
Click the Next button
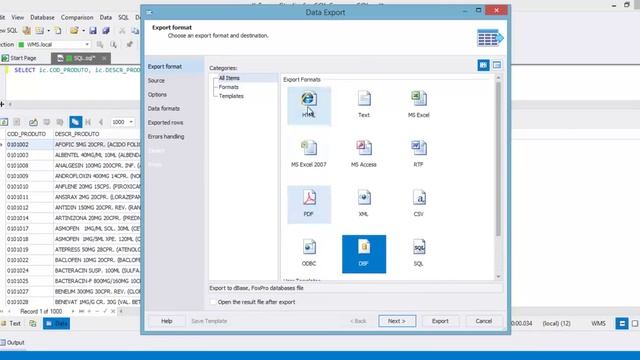(397, 321)
